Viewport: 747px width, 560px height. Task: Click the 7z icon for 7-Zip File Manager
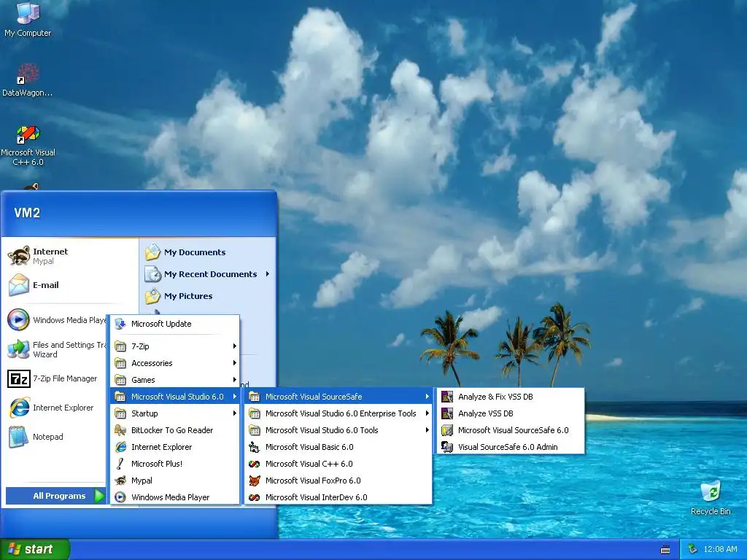pos(18,378)
